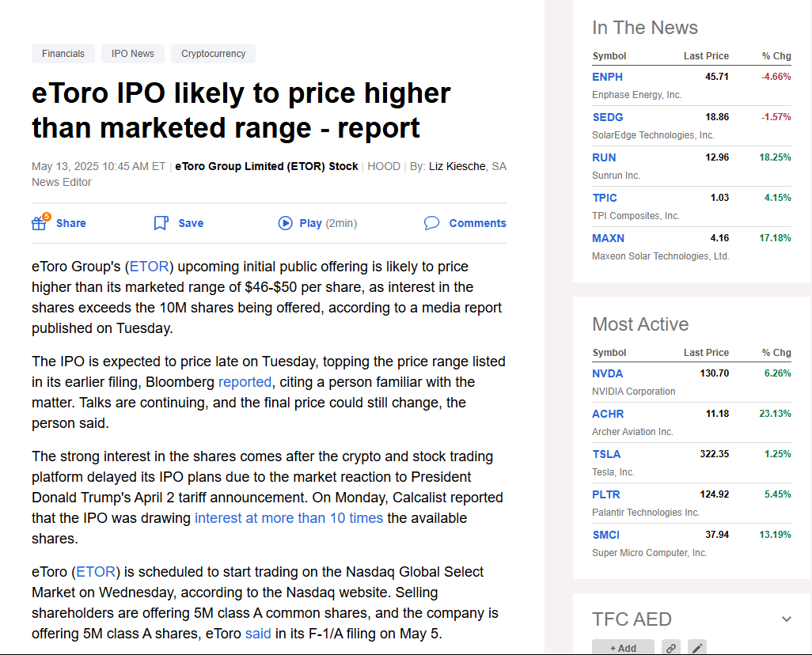Collapse the TFC AED portfolio section
Viewport: 812px width, 655px height.
(786, 619)
